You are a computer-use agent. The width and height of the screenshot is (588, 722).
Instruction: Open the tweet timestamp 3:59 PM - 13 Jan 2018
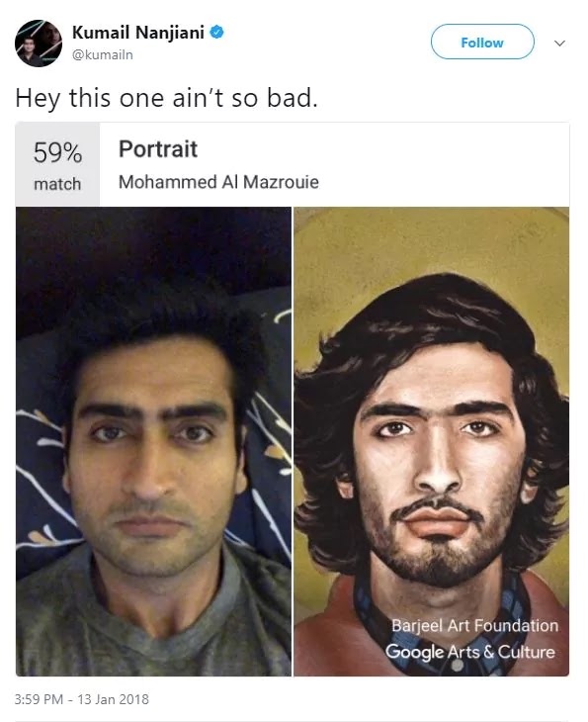pyautogui.click(x=82, y=699)
